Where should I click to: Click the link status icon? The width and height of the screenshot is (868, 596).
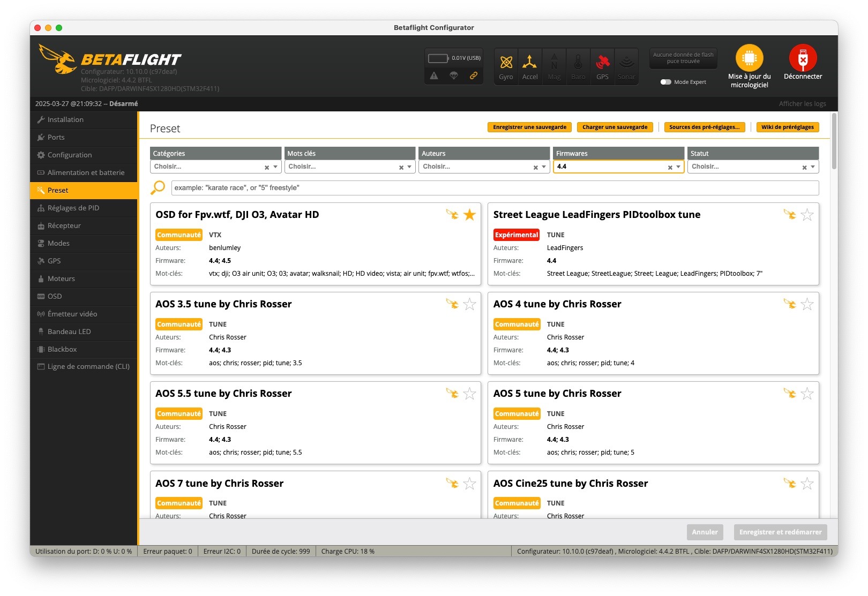[474, 76]
